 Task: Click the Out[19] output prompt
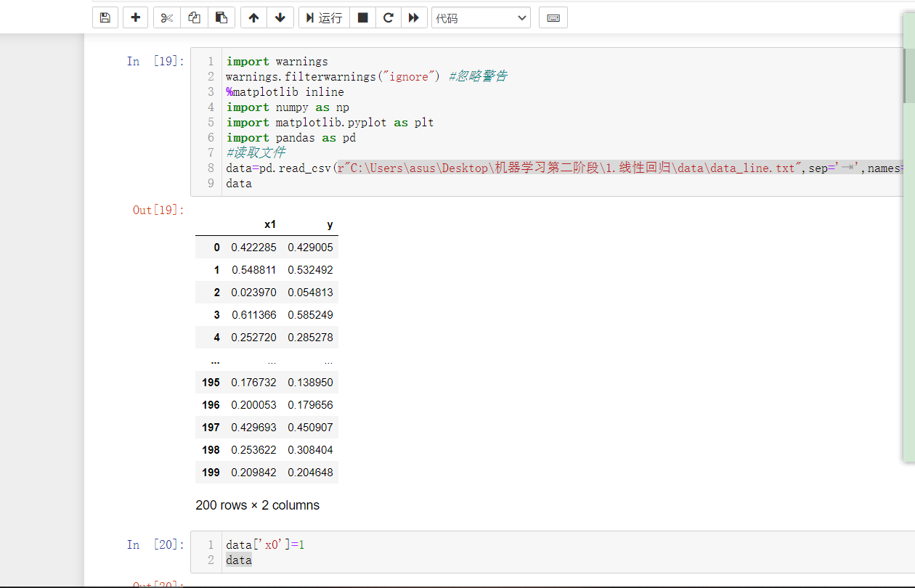(x=158, y=210)
